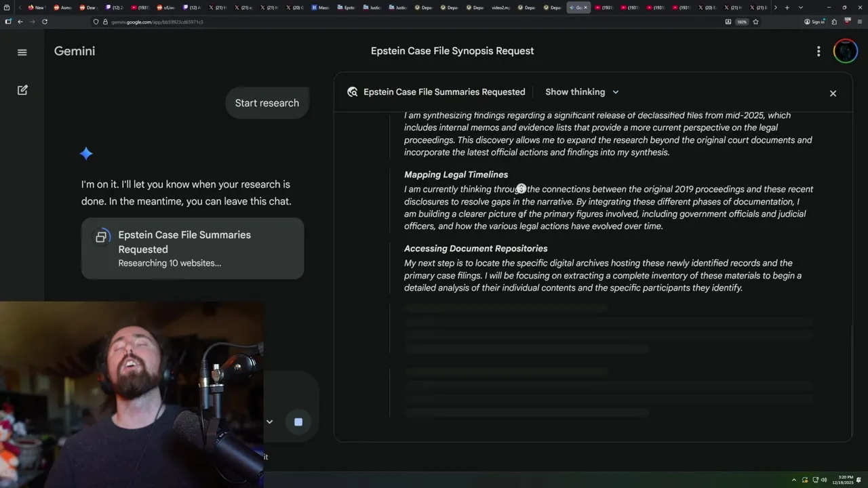Reset the 160% zoom level indicator
Viewport: 868px width, 488px height.
[x=742, y=22]
